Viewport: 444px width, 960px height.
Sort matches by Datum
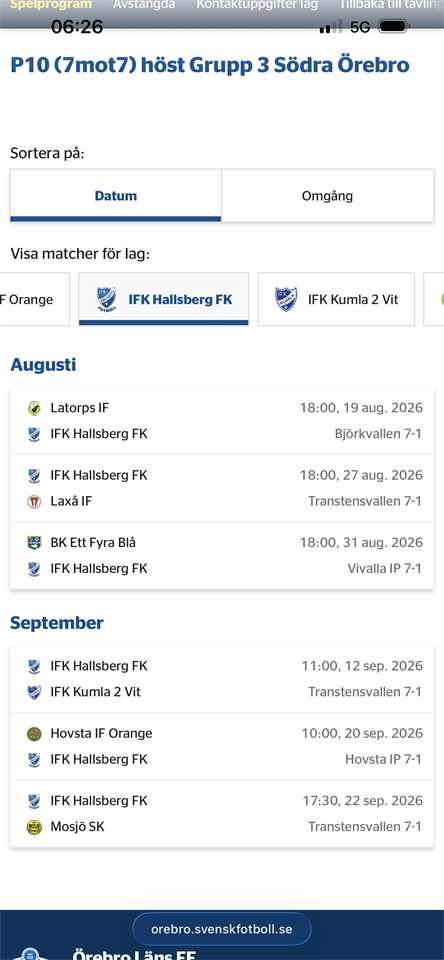[116, 196]
